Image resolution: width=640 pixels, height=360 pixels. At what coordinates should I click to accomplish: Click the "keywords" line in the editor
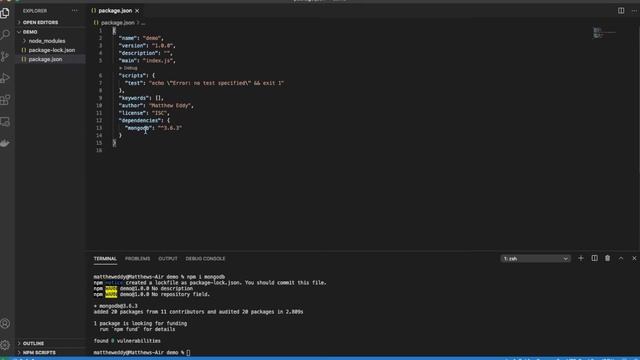pyautogui.click(x=141, y=98)
